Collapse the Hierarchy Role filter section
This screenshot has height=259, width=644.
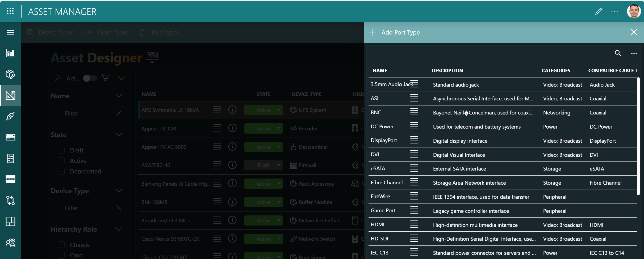(119, 229)
